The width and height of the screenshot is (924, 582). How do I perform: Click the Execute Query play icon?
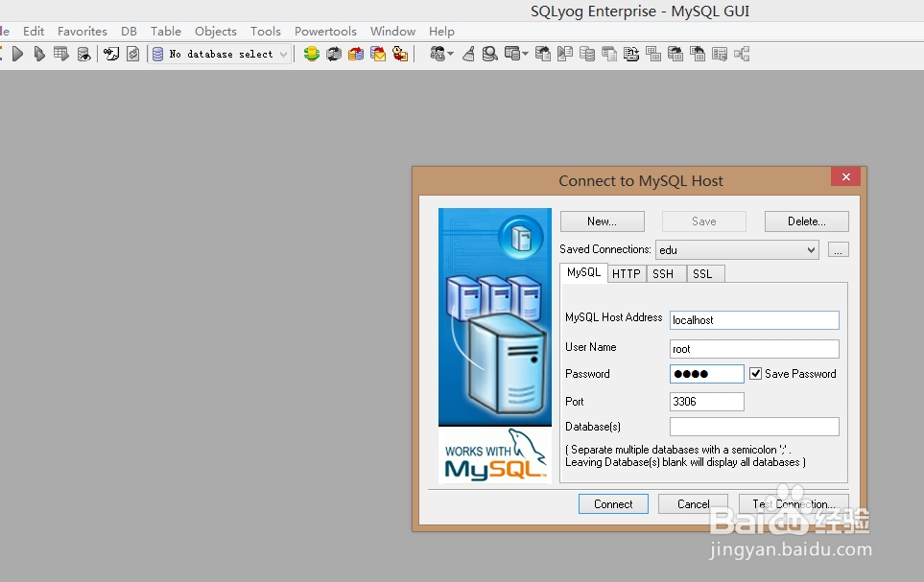pyautogui.click(x=17, y=55)
